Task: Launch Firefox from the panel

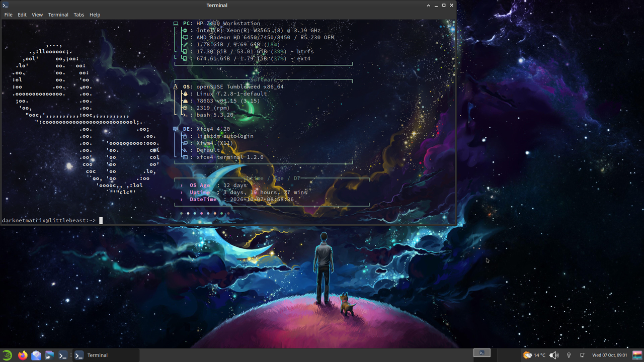Action: (23, 355)
